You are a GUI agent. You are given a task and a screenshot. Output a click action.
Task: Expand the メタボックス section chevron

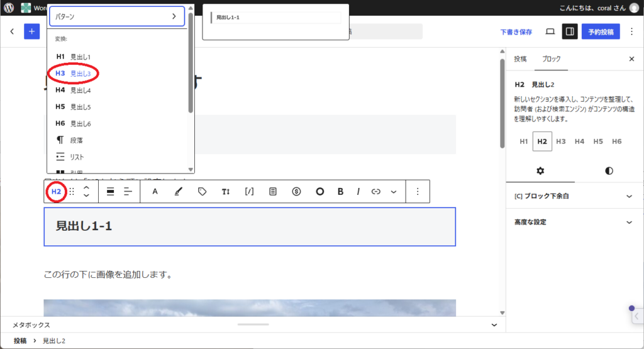tap(494, 324)
